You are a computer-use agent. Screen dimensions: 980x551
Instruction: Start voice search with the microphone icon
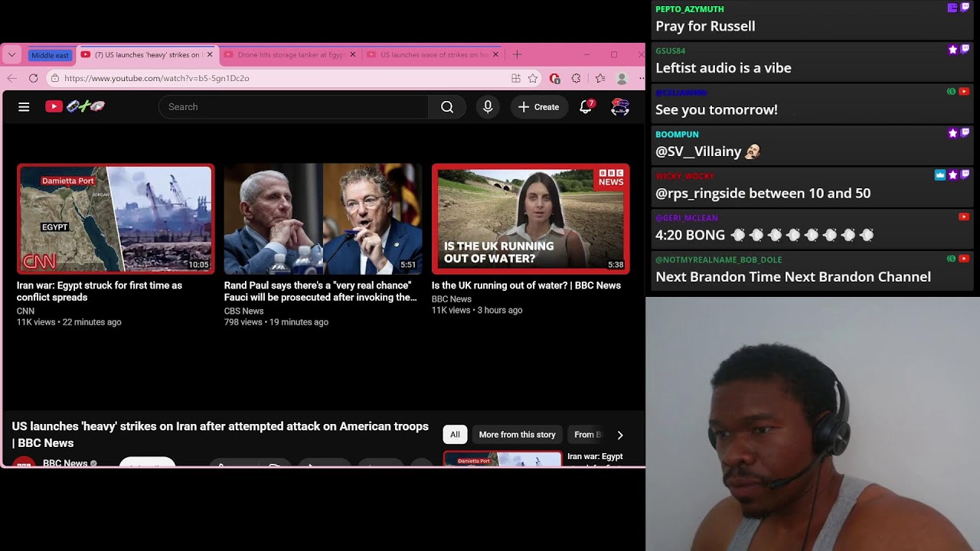pyautogui.click(x=488, y=107)
